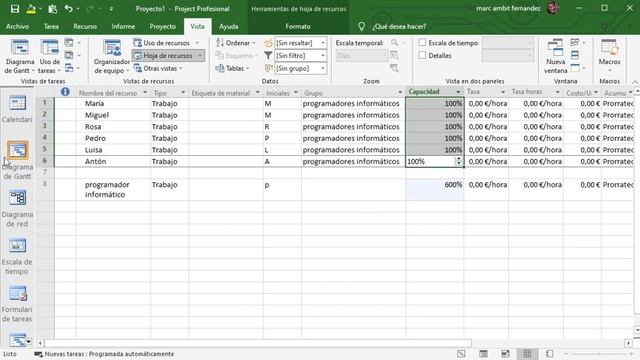Click Ordenar sort button

(x=236, y=43)
